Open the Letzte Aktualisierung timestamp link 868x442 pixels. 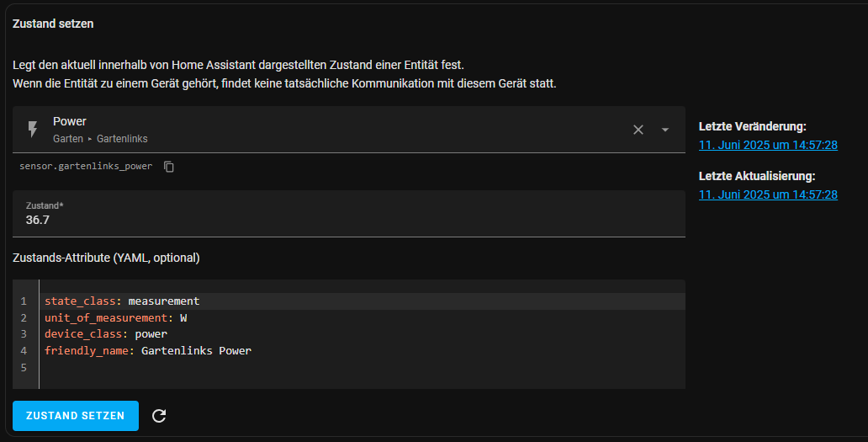point(768,194)
